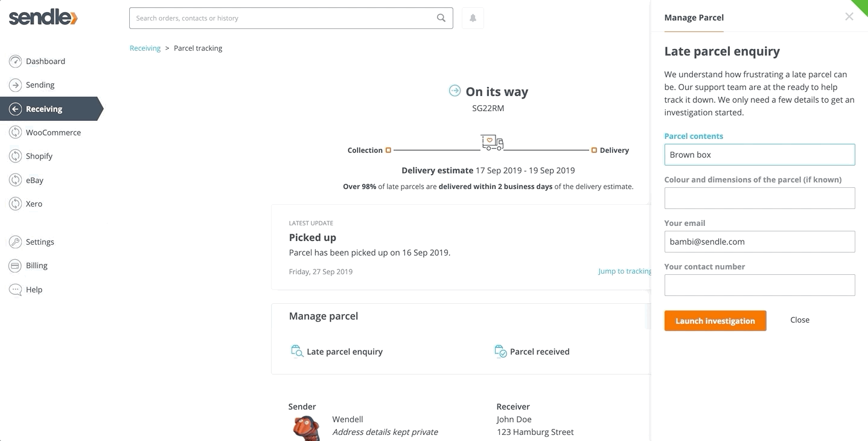The width and height of the screenshot is (868, 441).
Task: Click the Launch investigation button
Action: click(715, 321)
